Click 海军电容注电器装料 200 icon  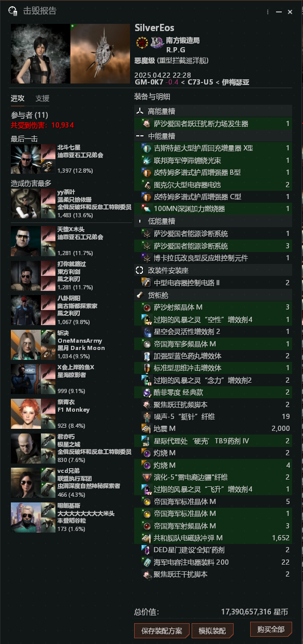146,562
